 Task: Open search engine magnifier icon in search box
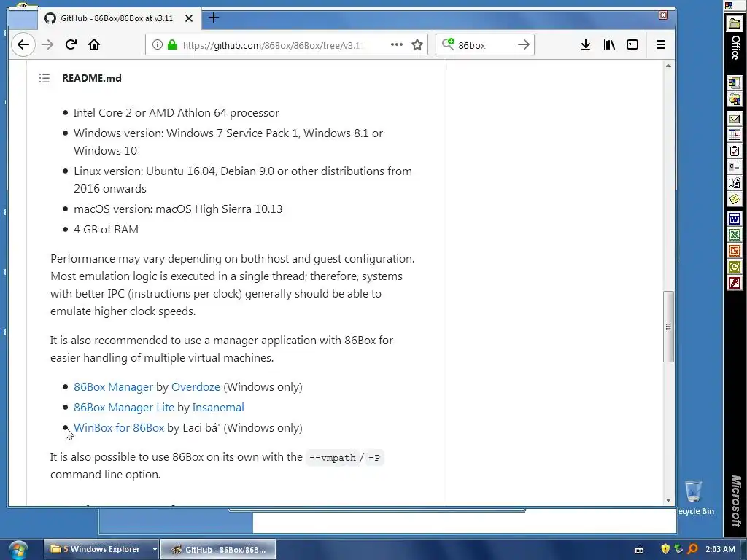pyautogui.click(x=448, y=44)
